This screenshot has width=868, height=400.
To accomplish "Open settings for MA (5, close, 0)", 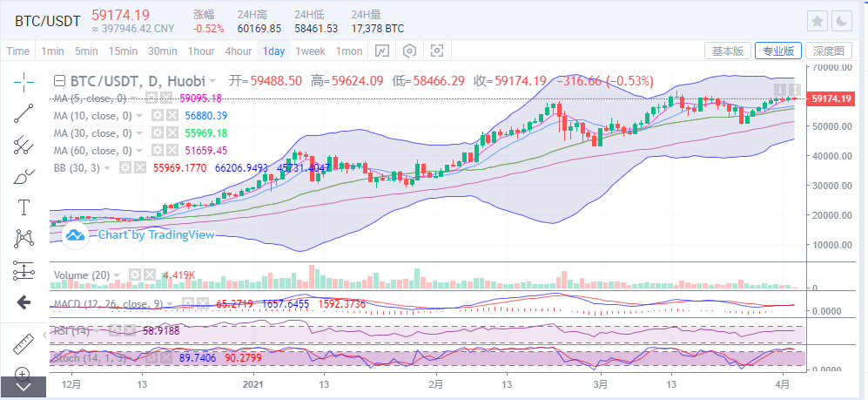I will coord(151,98).
